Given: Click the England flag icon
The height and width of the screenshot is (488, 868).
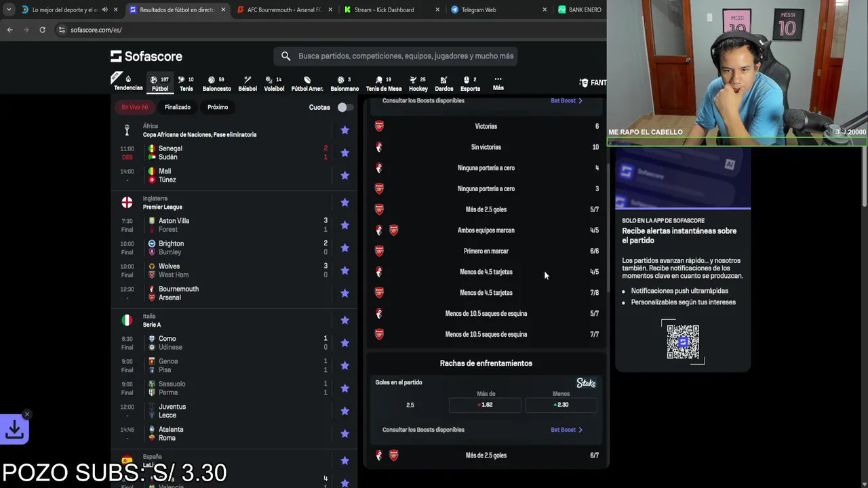Looking at the screenshot, I should coord(127,203).
